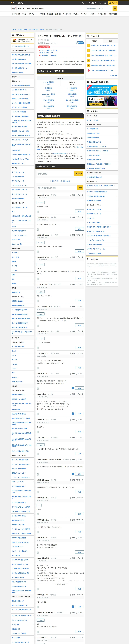Click the like count badge on post 12563
Viewport: 129px width, 644px height.
pos(73,474)
